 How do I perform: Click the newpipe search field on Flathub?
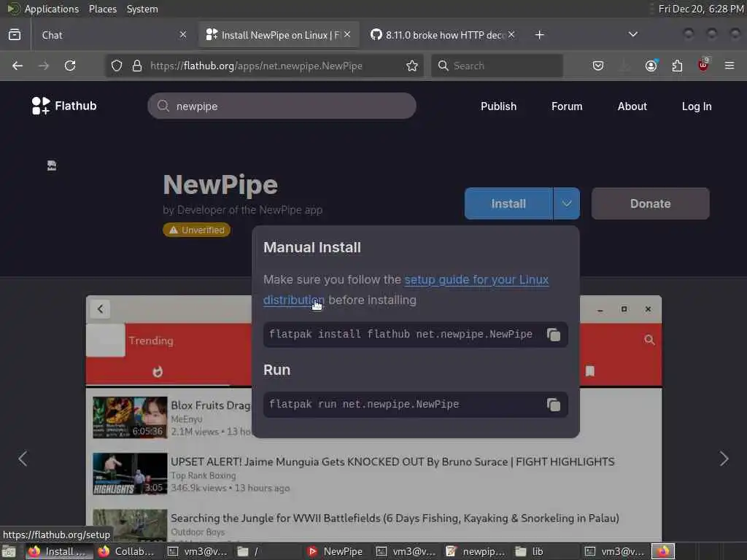tap(282, 106)
